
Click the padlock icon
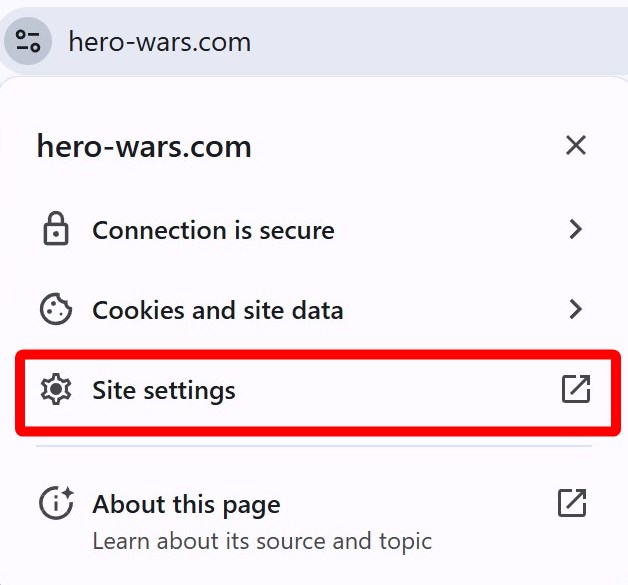56,230
